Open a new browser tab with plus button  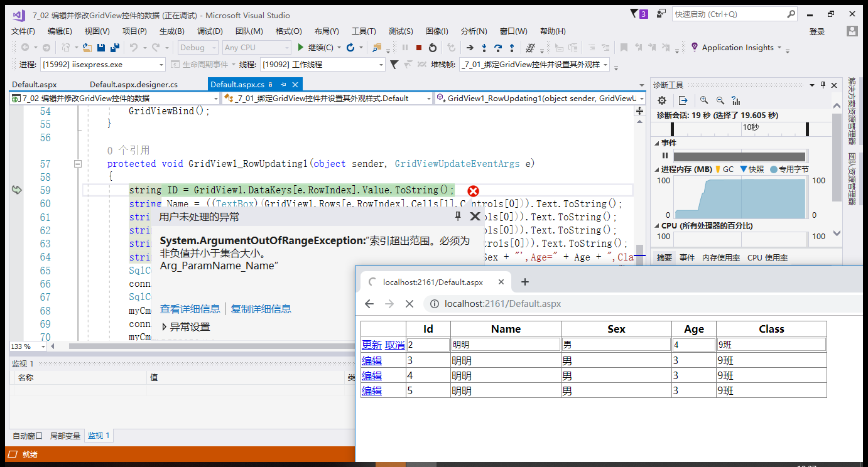tap(526, 282)
